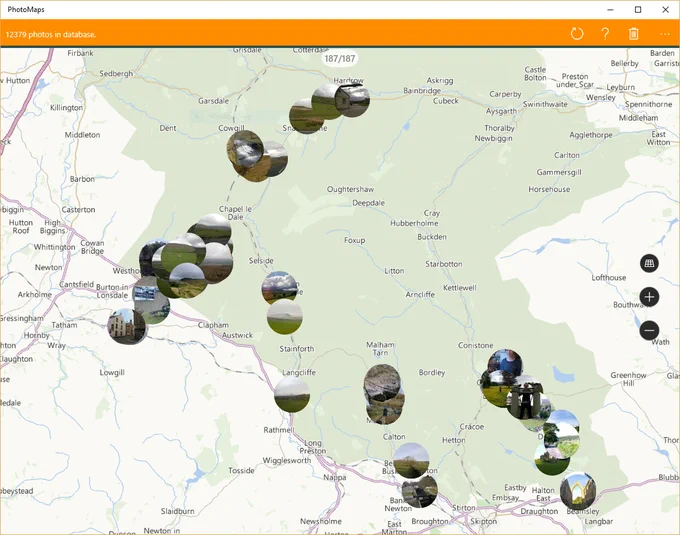Zoom out with minus button
The image size is (680, 535).
[649, 330]
